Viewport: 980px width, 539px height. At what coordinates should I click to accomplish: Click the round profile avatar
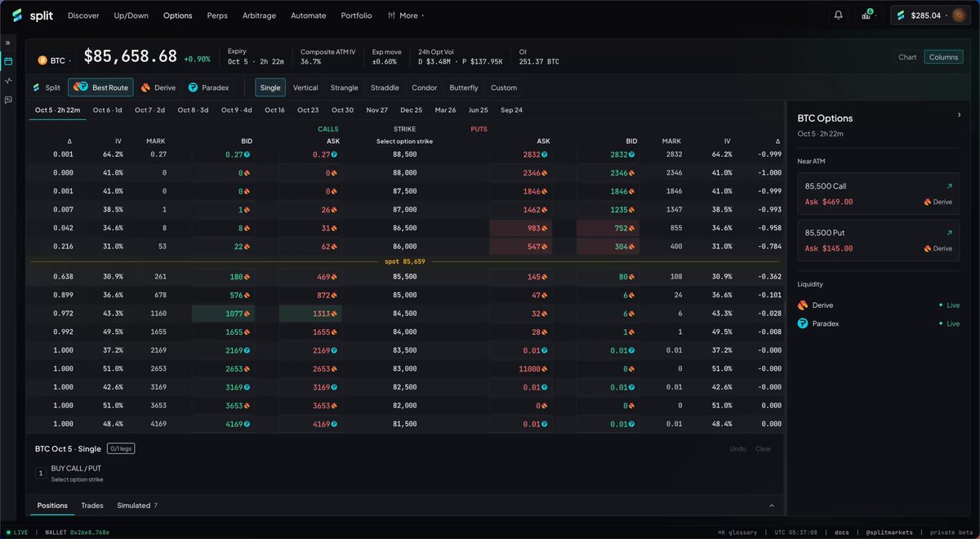(959, 16)
